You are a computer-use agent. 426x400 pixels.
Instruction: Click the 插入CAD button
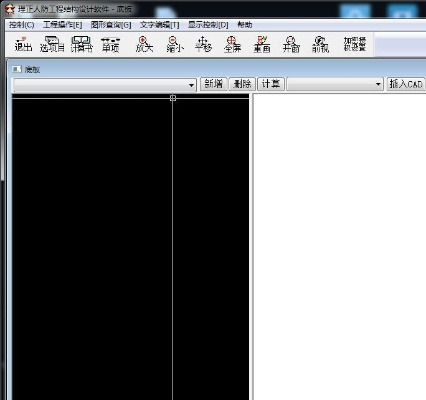click(x=406, y=84)
